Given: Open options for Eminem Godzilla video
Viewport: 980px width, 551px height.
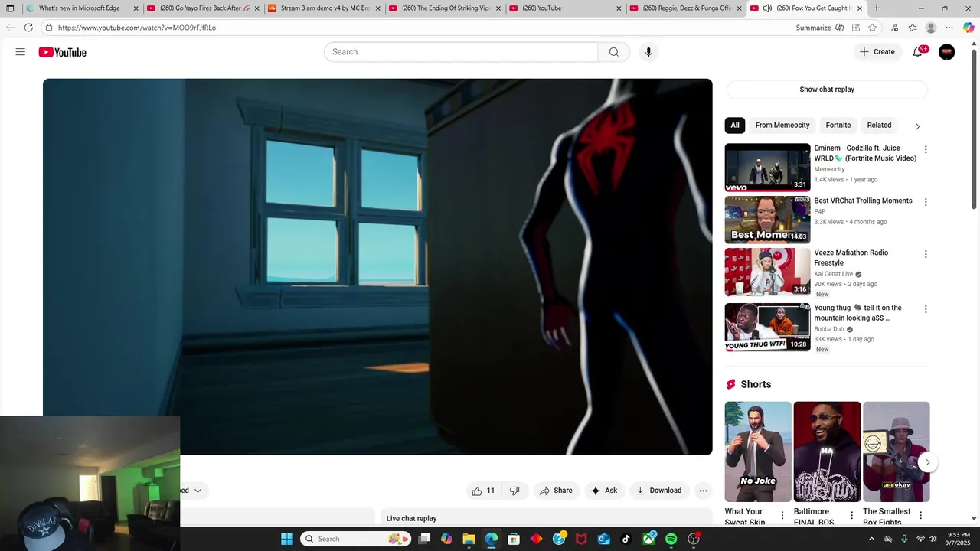Looking at the screenshot, I should pyautogui.click(x=926, y=150).
